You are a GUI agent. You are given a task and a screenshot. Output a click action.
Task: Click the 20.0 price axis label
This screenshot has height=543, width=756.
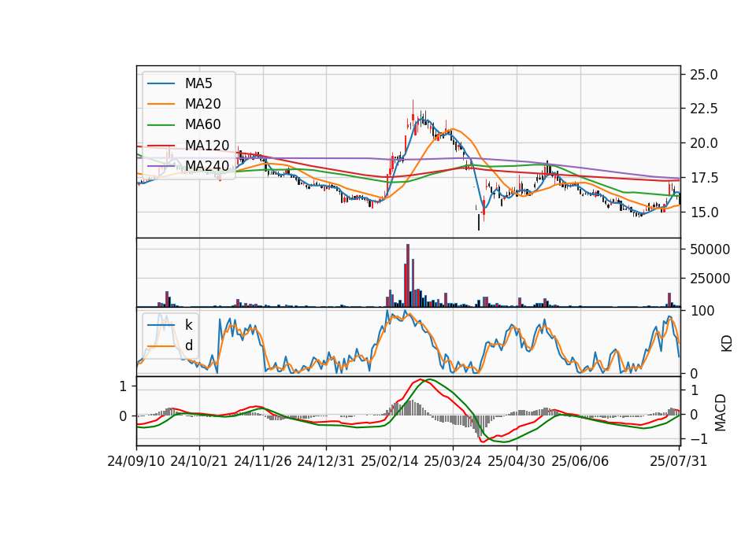704,143
